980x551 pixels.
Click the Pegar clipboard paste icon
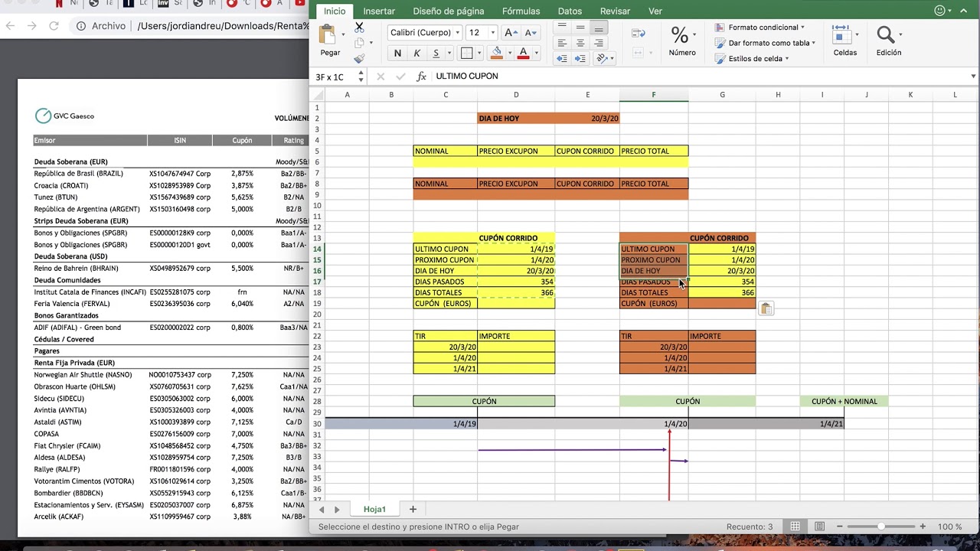tap(328, 34)
